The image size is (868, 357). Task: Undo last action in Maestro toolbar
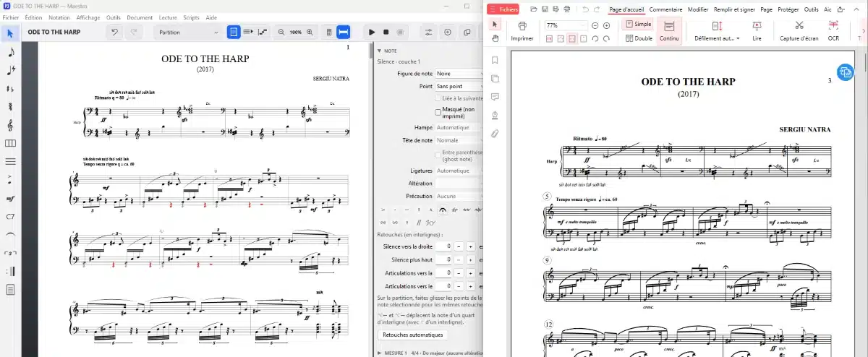(x=115, y=32)
